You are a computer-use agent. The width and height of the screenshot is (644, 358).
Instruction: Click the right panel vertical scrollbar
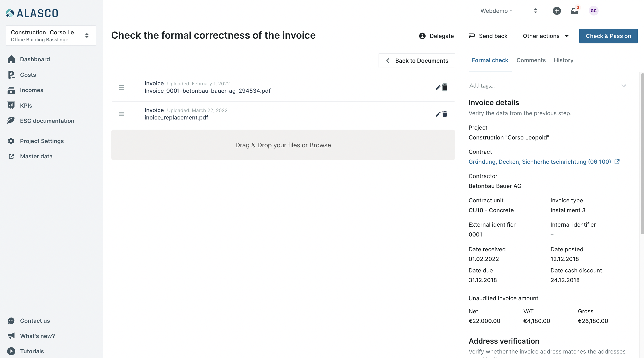(642, 153)
